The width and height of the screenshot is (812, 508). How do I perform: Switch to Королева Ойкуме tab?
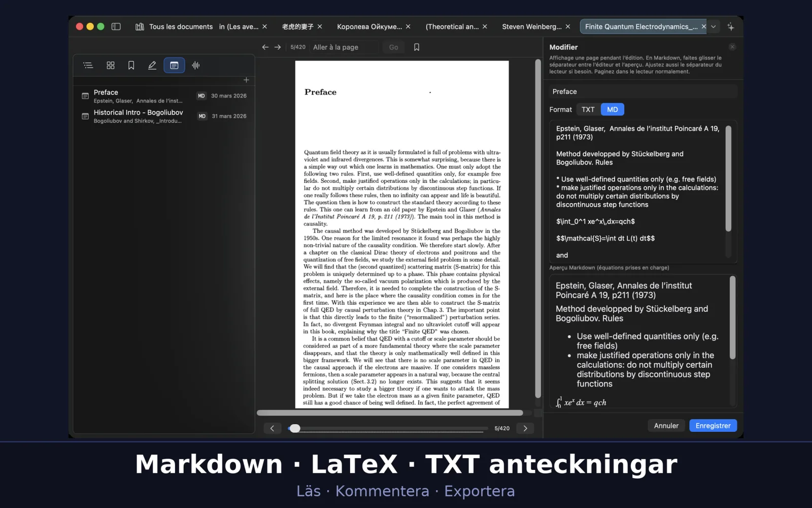(369, 26)
